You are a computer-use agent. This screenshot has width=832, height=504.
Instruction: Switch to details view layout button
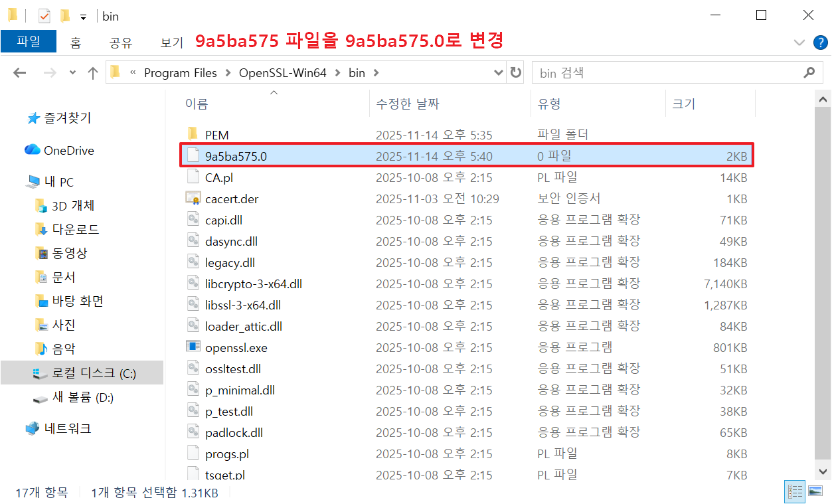tap(795, 491)
